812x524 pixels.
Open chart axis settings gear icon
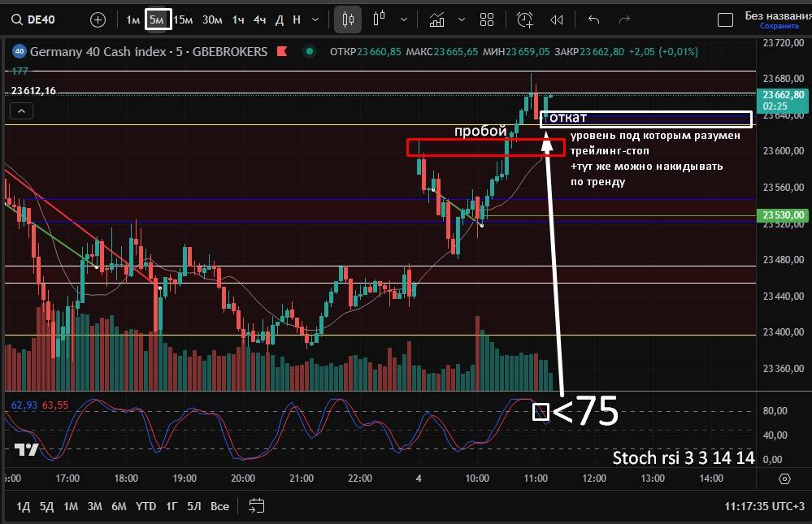tap(784, 479)
